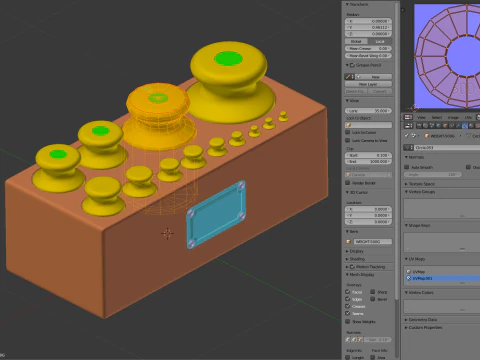480x360 pixels.
Task: Disable the Faces overlay checkbox
Action: pos(348,292)
